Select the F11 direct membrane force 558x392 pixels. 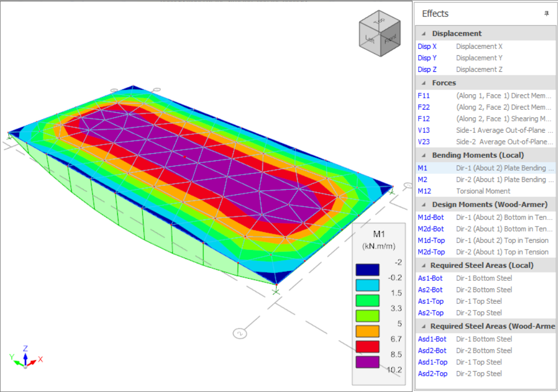424,95
